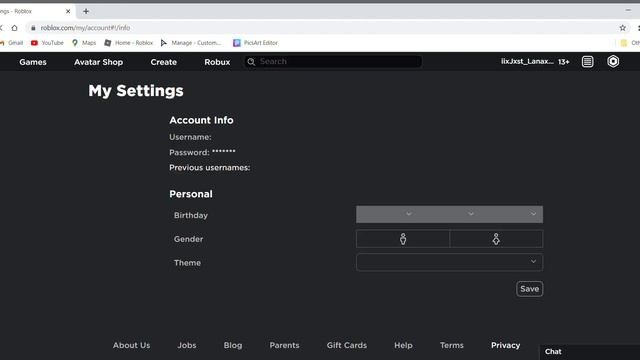Open the browser home button
This screenshot has height=360, width=640.
tap(15, 28)
